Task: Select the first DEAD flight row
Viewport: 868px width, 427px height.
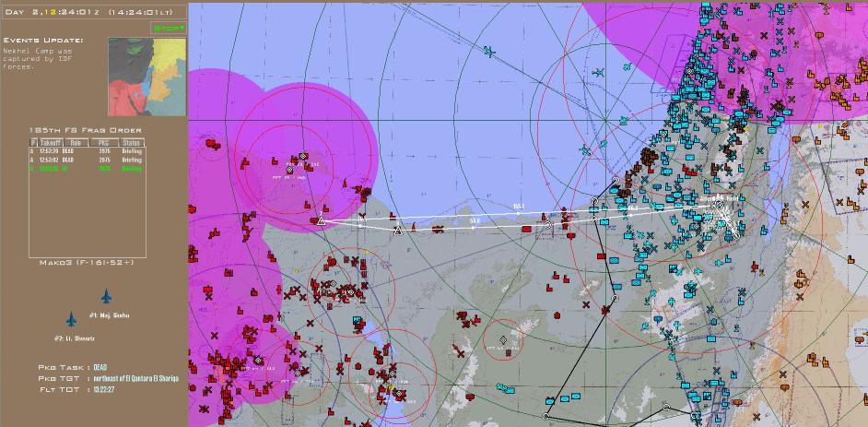Action: pyautogui.click(x=87, y=151)
